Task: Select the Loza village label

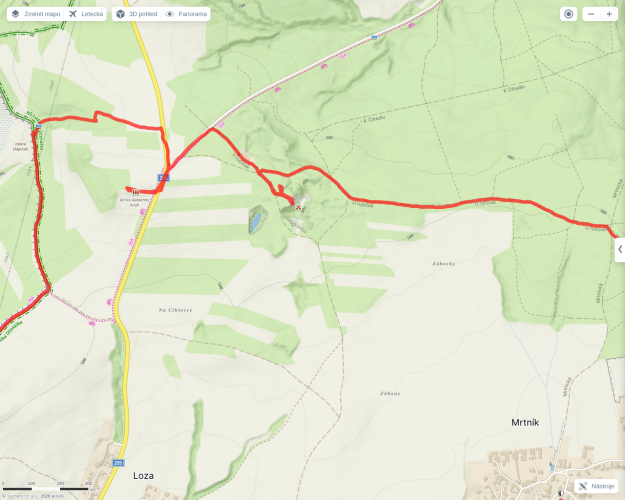Action: point(143,476)
